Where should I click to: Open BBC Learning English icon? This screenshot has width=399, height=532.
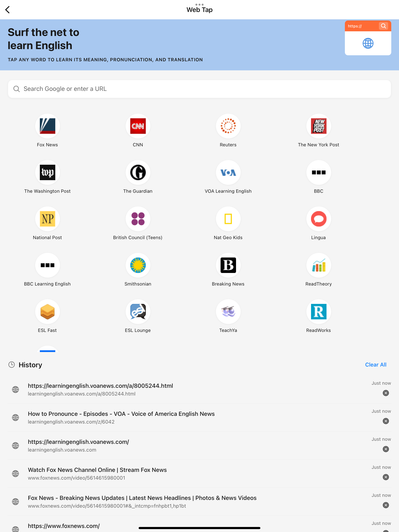[x=47, y=265]
